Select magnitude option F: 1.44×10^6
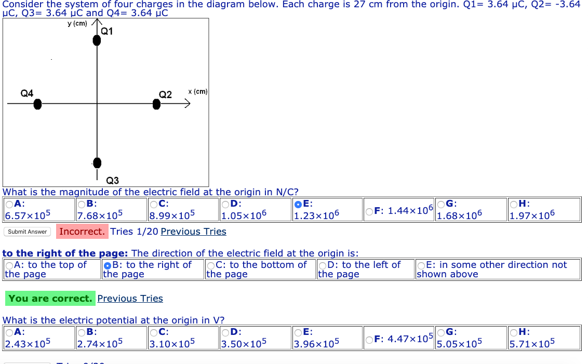588x364 pixels. (369, 212)
